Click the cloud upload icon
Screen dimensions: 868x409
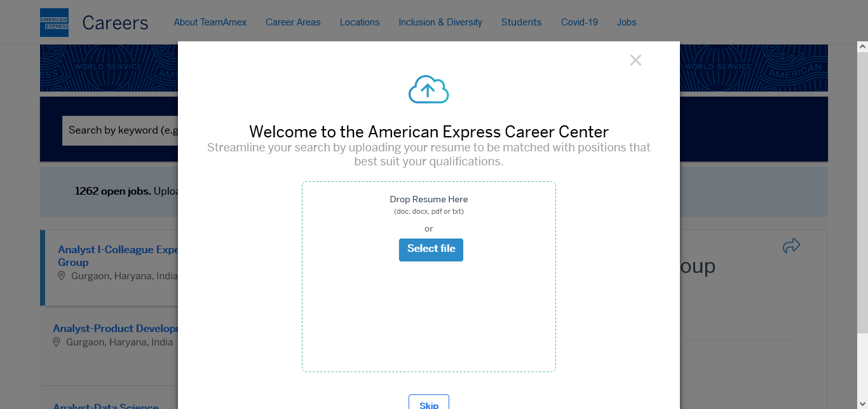pos(428,90)
